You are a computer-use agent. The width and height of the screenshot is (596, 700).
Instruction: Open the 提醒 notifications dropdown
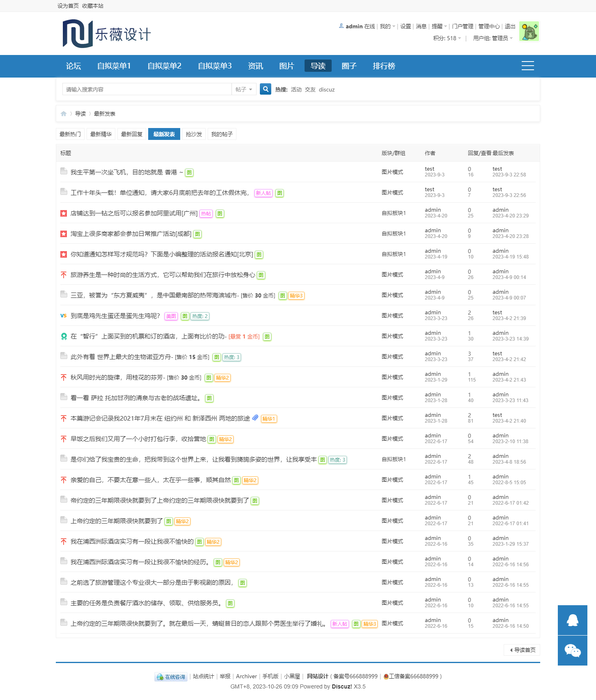point(439,26)
